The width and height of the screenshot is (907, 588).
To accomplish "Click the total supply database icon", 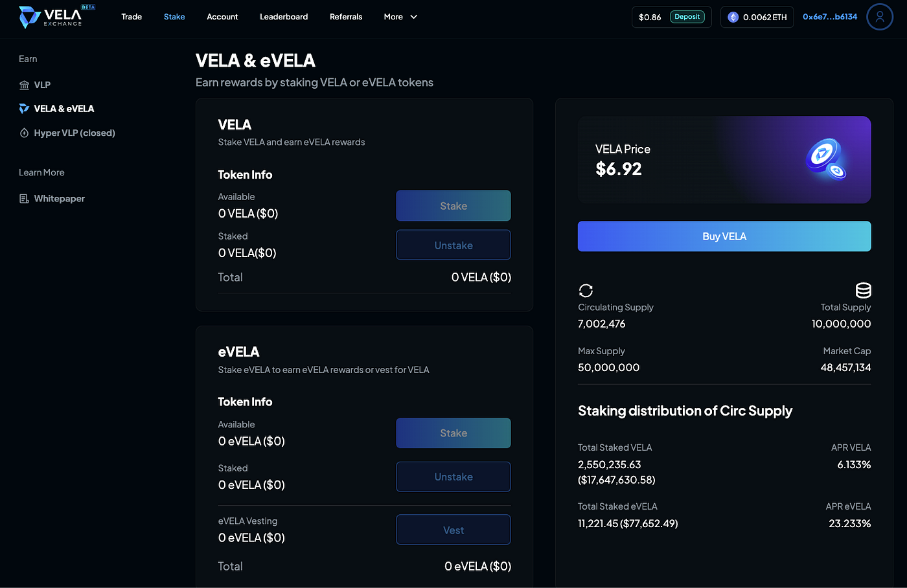I will 863,290.
